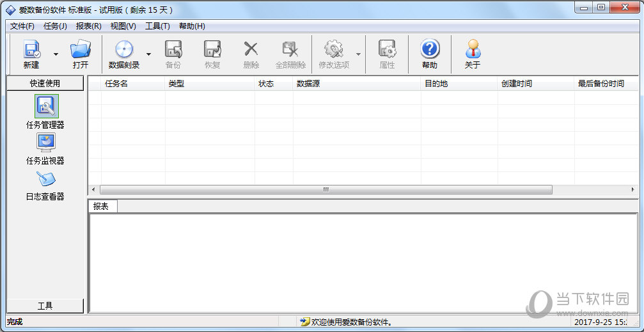Sort by the 任务名 column header

pyautogui.click(x=133, y=84)
